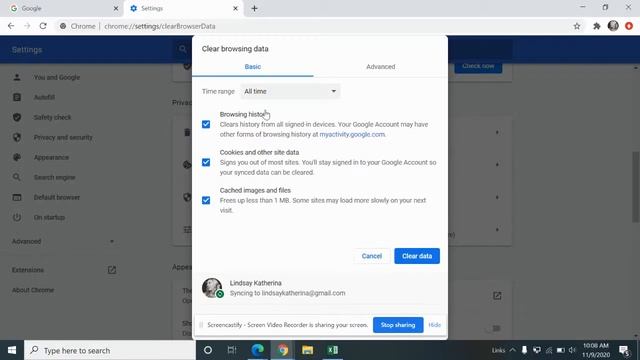Click the Search engine magnifier icon

(x=17, y=177)
